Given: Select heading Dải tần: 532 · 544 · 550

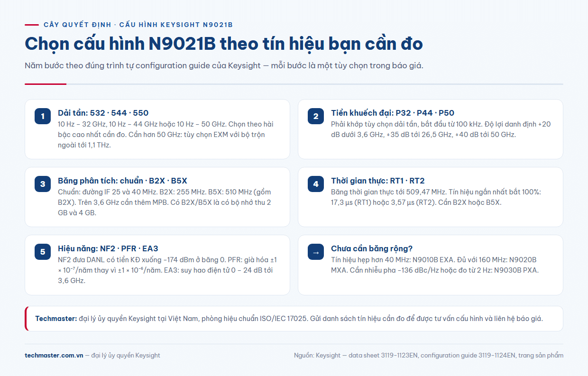Looking at the screenshot, I should coord(103,113).
